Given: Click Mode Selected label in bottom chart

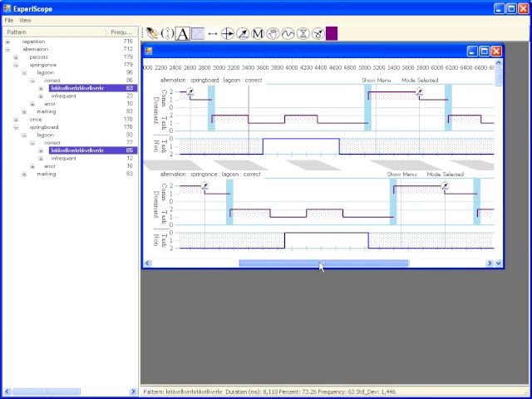Looking at the screenshot, I should (446, 175).
